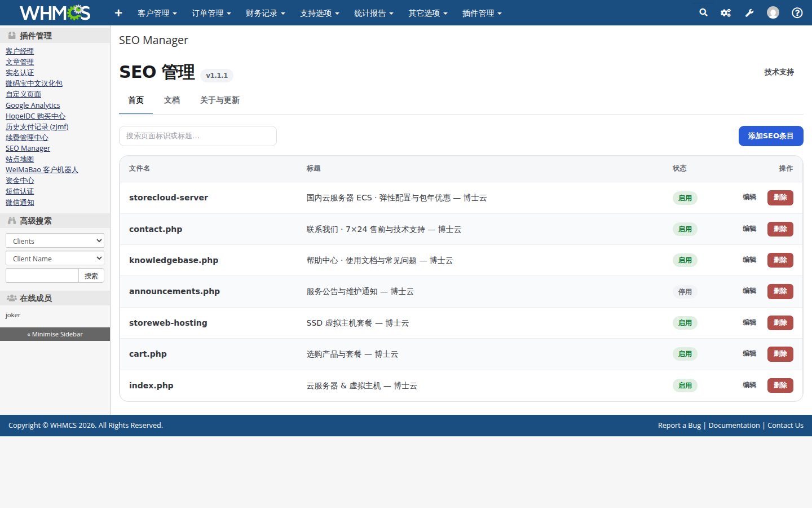Open 微码宝中文汉化包 sidebar link
The width and height of the screenshot is (812, 508).
point(34,83)
